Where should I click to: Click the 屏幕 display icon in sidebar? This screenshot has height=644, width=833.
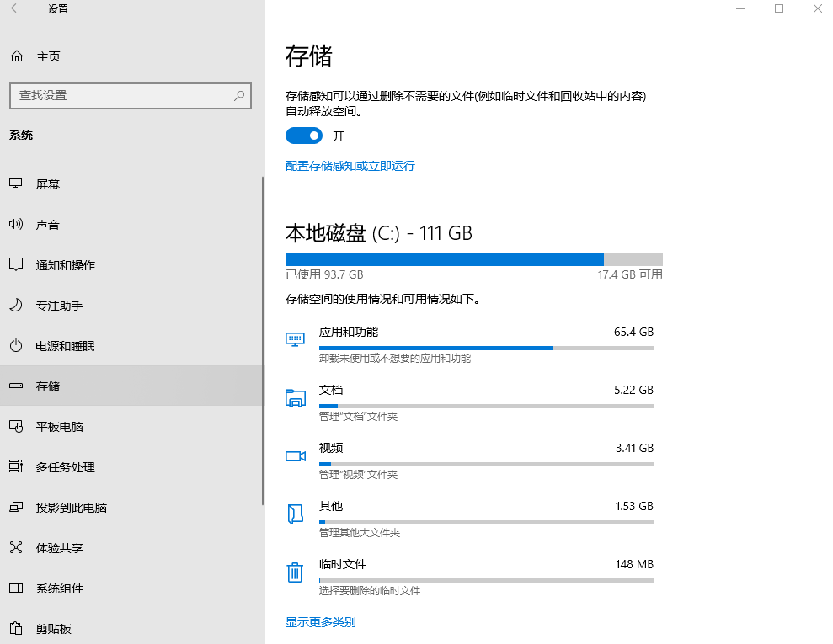[x=15, y=184]
